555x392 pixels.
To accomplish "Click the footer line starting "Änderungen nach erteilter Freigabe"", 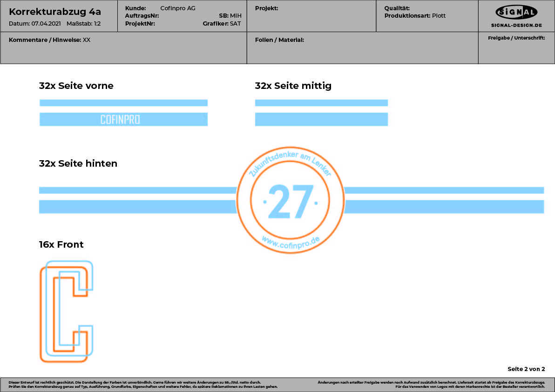I will point(431,382).
